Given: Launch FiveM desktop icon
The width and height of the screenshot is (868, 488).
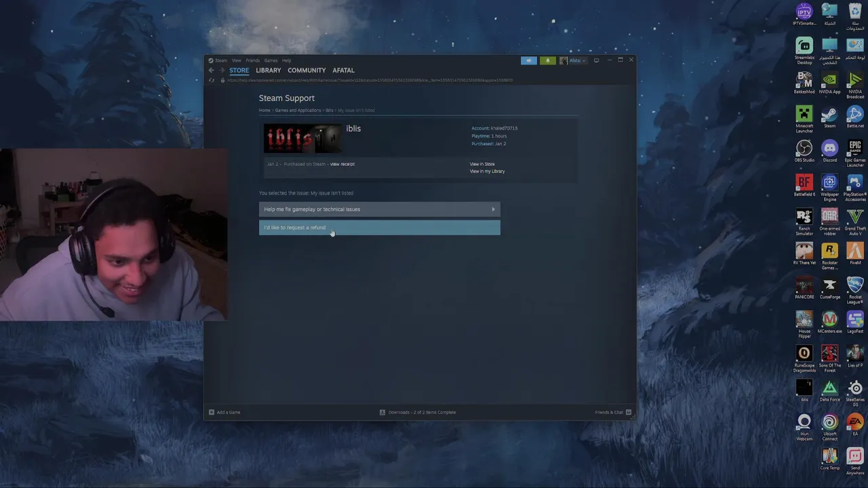Looking at the screenshot, I should click(855, 254).
